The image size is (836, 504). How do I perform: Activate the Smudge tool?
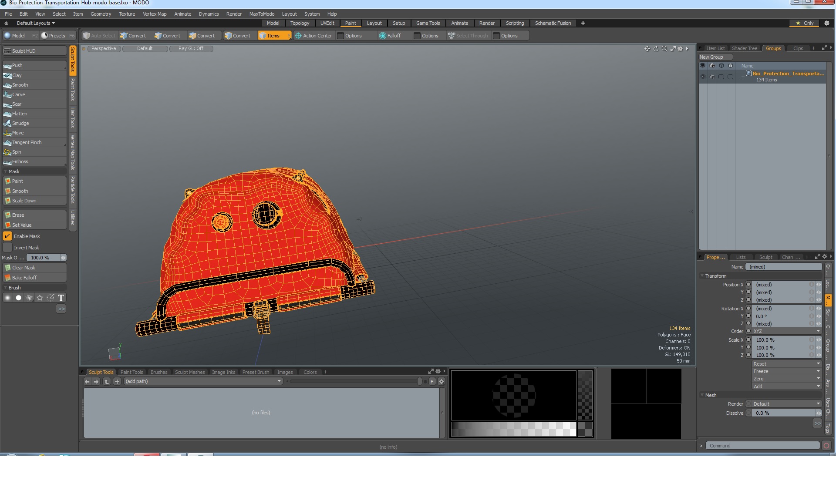pyautogui.click(x=34, y=123)
